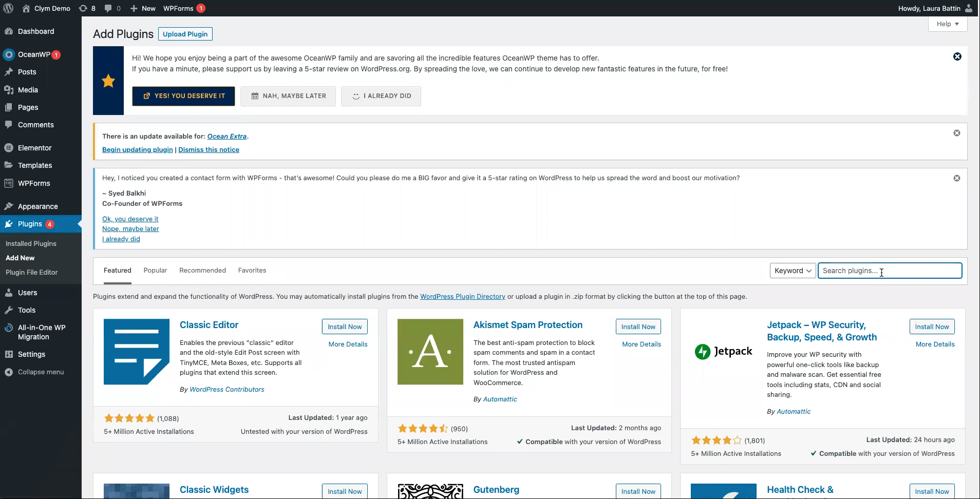Viewport: 980px width, 499px height.
Task: Open WPForms item in top admin bar
Action: [184, 8]
